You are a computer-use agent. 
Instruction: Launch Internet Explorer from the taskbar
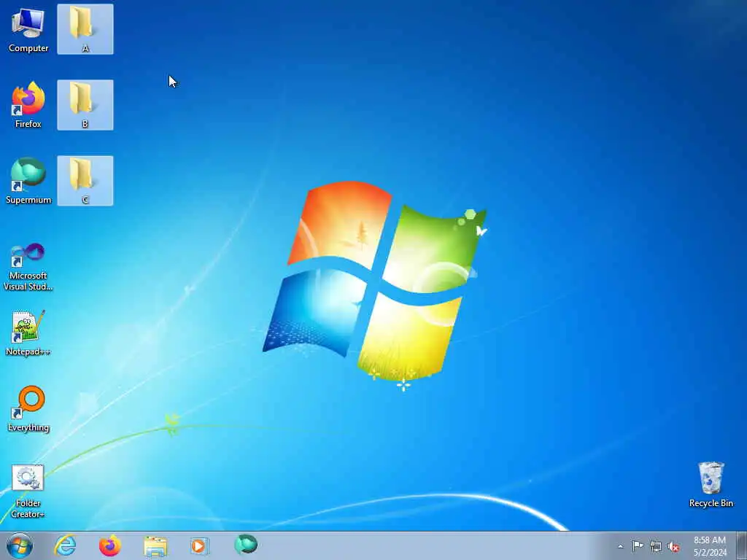point(65,545)
